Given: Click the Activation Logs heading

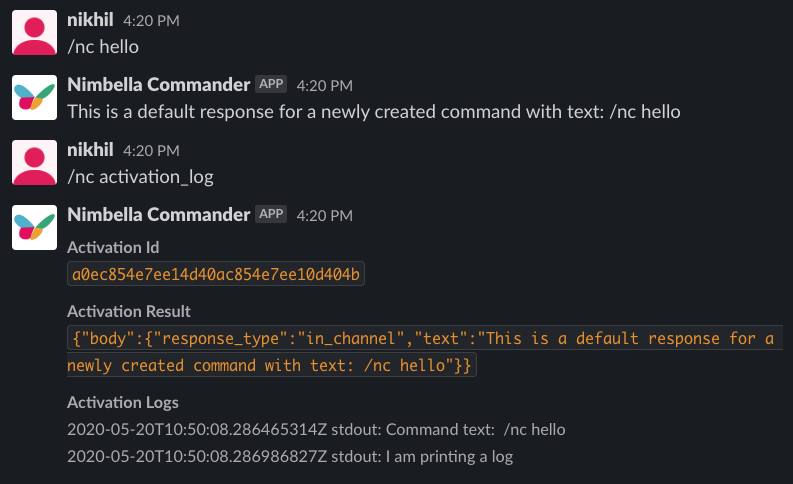Looking at the screenshot, I should tap(123, 403).
